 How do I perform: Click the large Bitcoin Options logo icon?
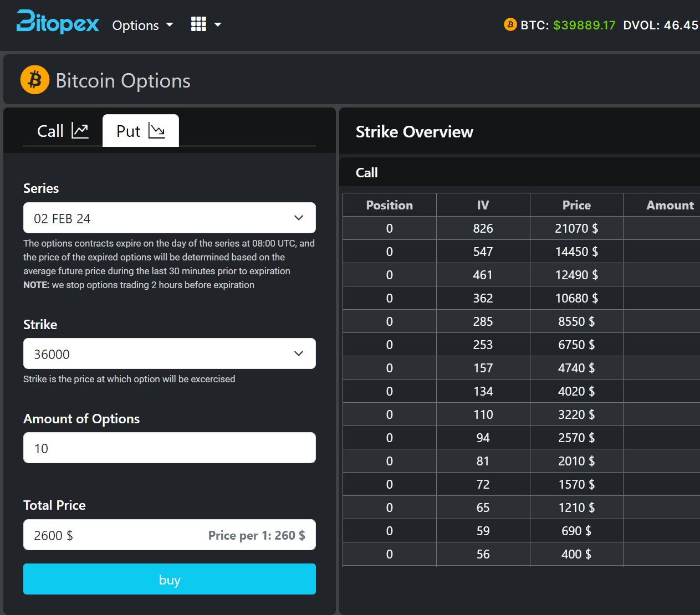pyautogui.click(x=35, y=80)
